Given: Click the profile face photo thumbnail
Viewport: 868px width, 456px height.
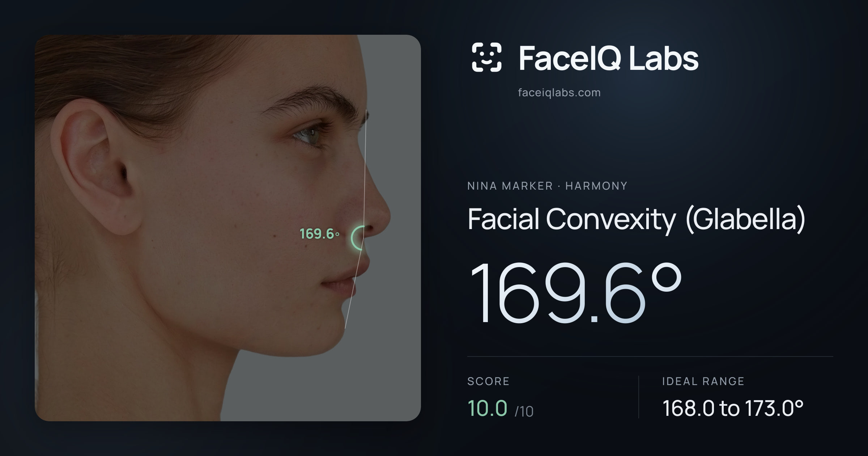Looking at the screenshot, I should tap(228, 228).
